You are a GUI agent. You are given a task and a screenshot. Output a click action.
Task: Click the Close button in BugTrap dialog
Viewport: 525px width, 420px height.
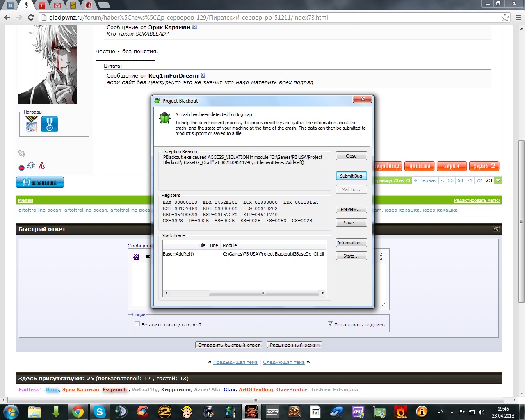point(351,156)
